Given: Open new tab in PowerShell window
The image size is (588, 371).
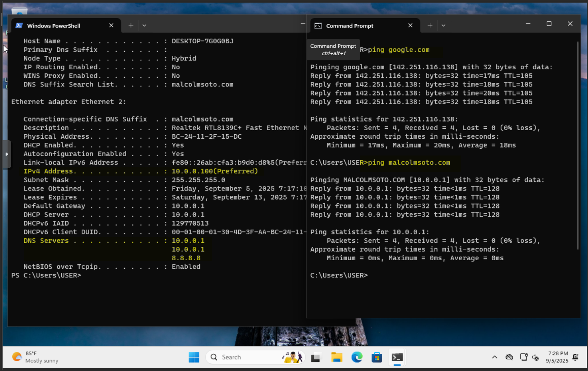Looking at the screenshot, I should (x=131, y=25).
